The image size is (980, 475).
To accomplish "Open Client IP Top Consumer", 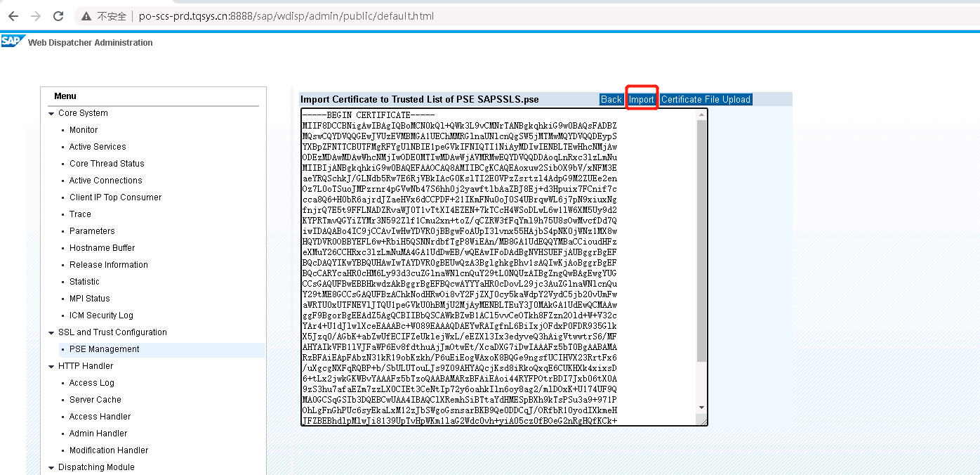I will [115, 197].
